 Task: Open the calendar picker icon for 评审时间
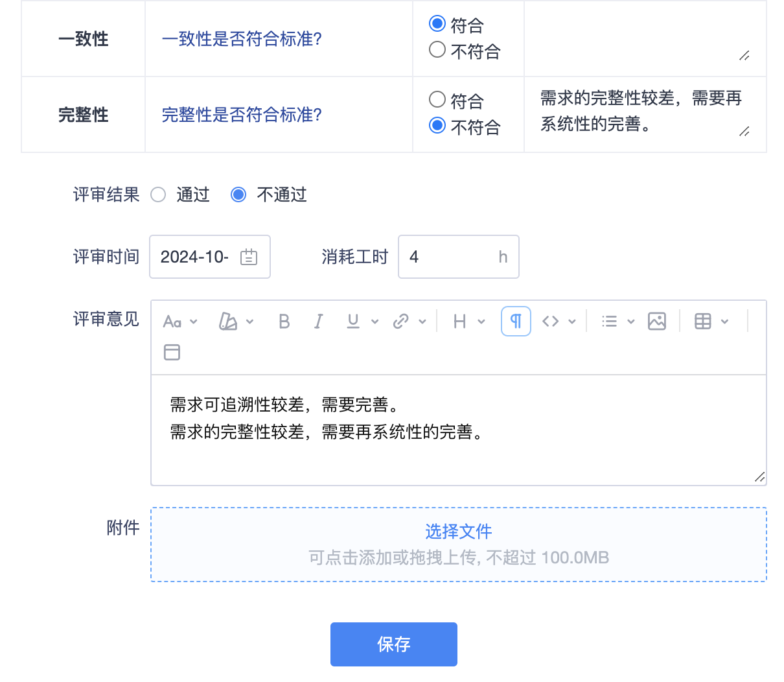pos(249,257)
